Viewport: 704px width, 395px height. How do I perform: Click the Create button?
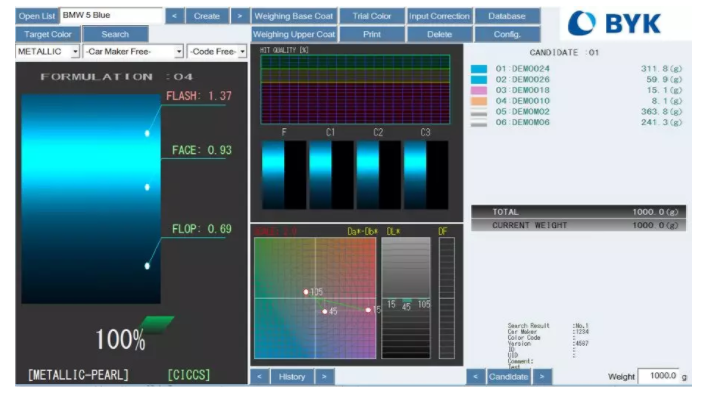click(x=207, y=16)
